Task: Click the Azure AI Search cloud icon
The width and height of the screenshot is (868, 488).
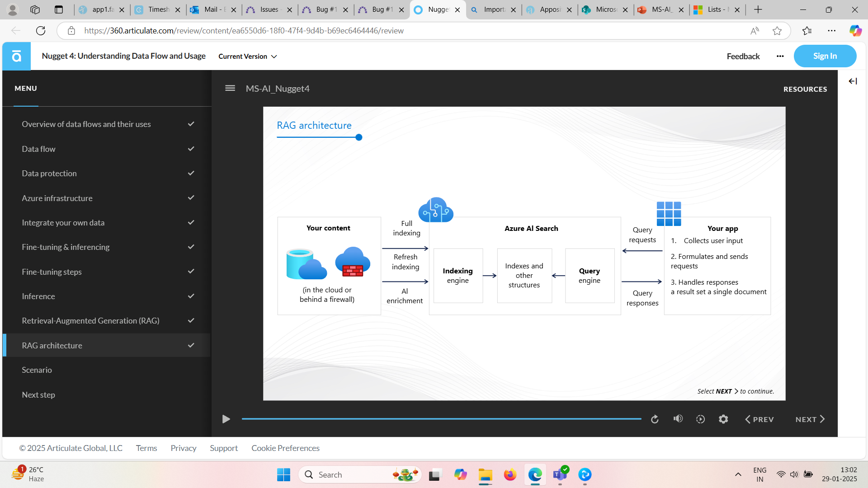Action: (435, 210)
